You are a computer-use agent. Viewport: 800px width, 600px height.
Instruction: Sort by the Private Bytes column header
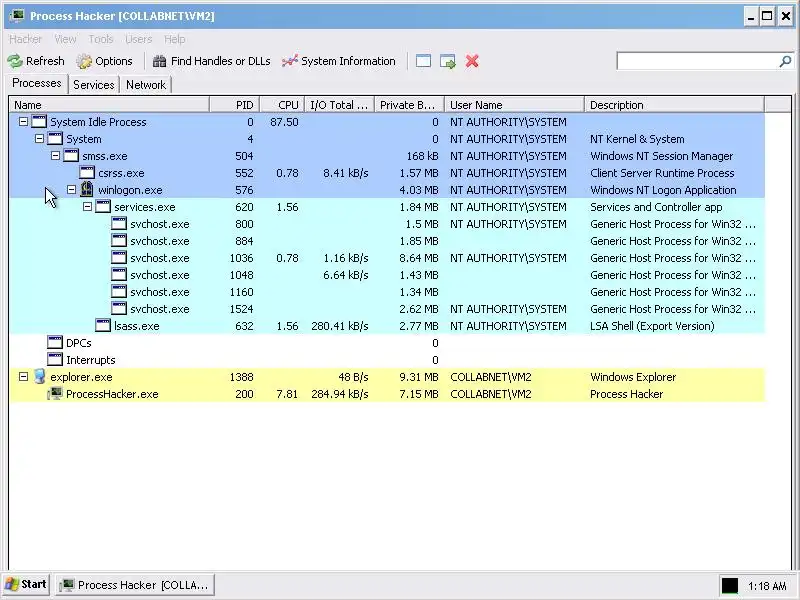pyautogui.click(x=410, y=105)
